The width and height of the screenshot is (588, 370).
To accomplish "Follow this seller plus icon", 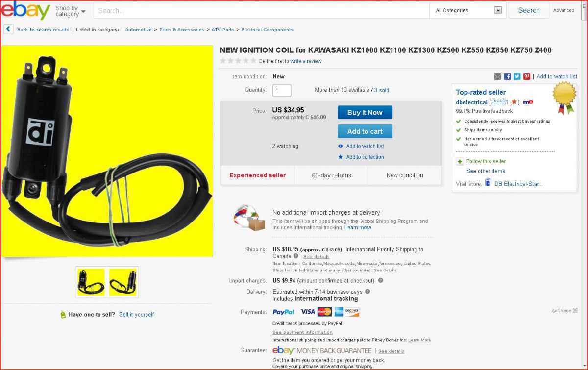I will point(460,161).
